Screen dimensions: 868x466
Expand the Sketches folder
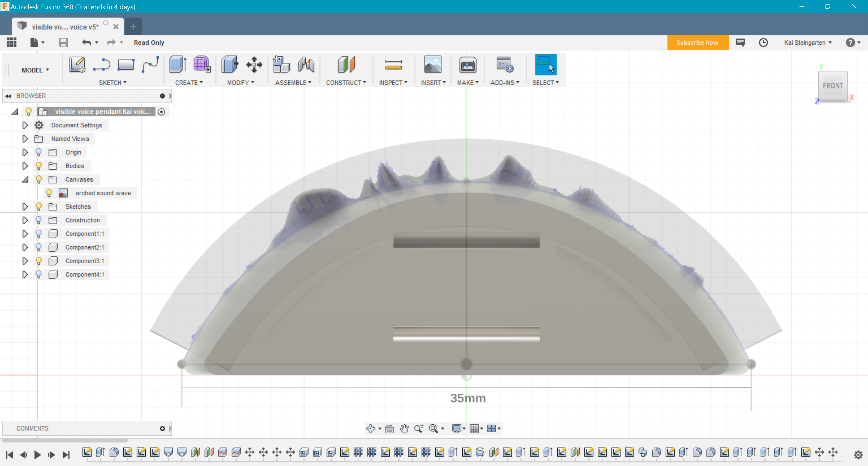(x=25, y=206)
